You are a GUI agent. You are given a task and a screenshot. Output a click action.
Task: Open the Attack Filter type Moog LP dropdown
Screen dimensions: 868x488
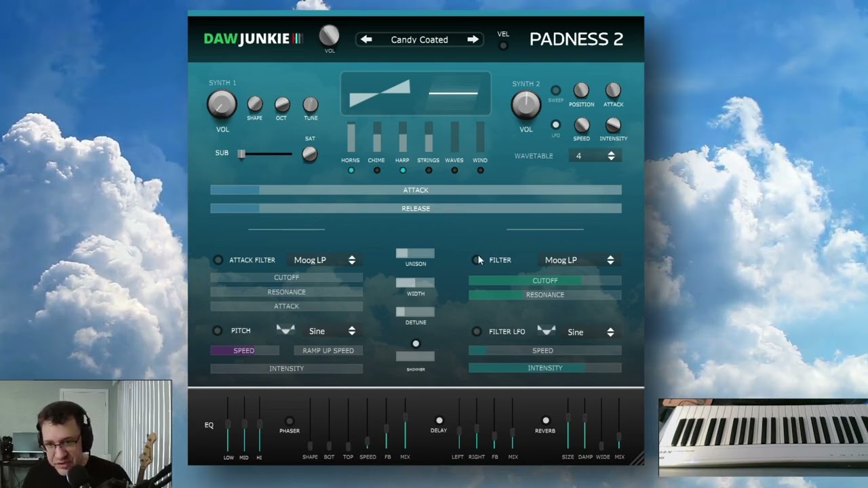click(x=324, y=260)
